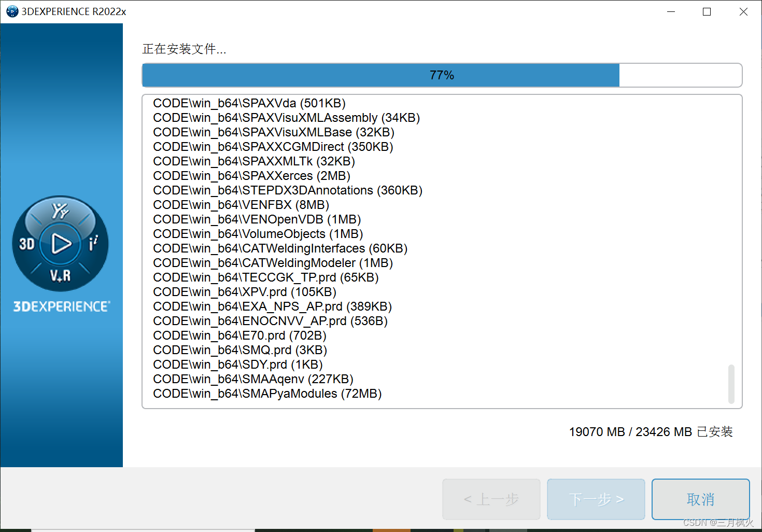Select the SMAAqenv (227KB) entry

(x=253, y=379)
